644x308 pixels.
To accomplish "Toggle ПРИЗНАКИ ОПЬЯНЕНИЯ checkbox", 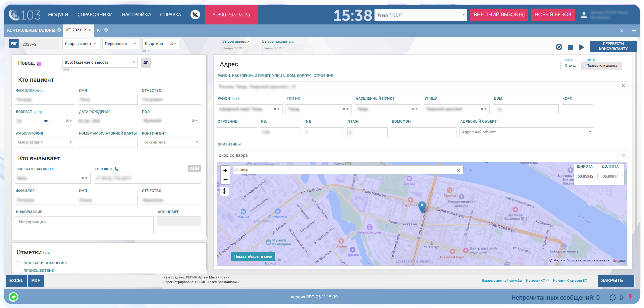I will [17, 263].
